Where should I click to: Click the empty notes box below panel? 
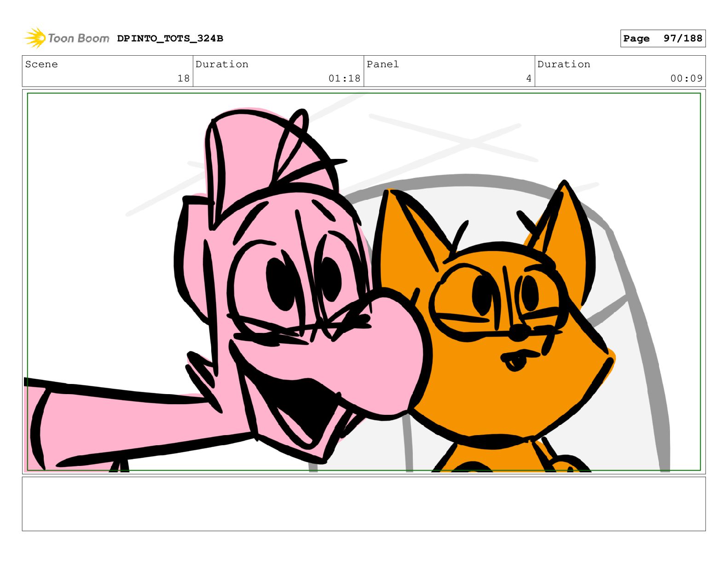tap(364, 504)
